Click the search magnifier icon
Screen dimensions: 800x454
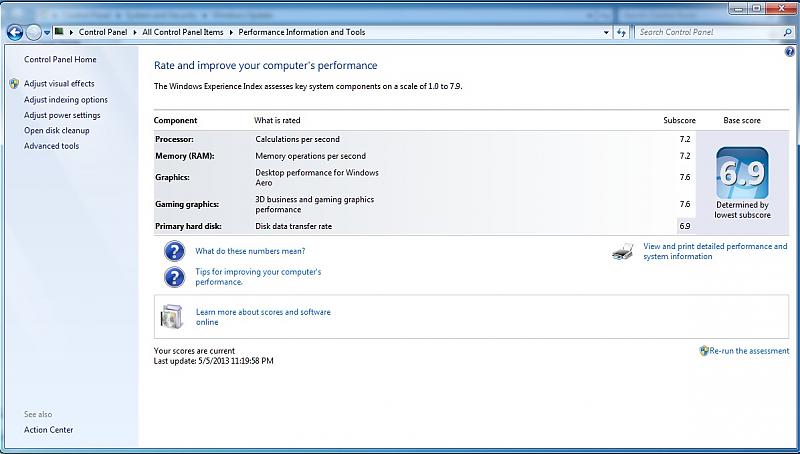click(788, 32)
